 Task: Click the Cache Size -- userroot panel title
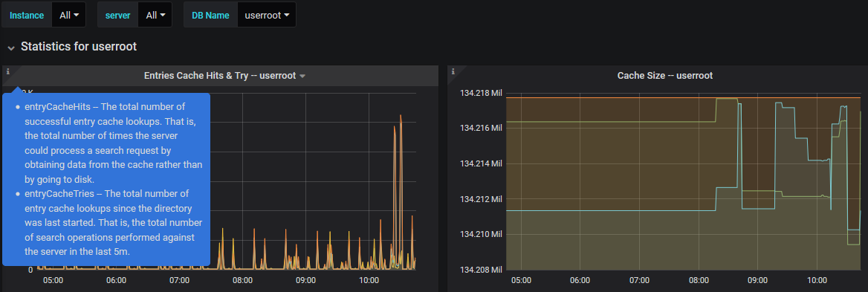665,76
